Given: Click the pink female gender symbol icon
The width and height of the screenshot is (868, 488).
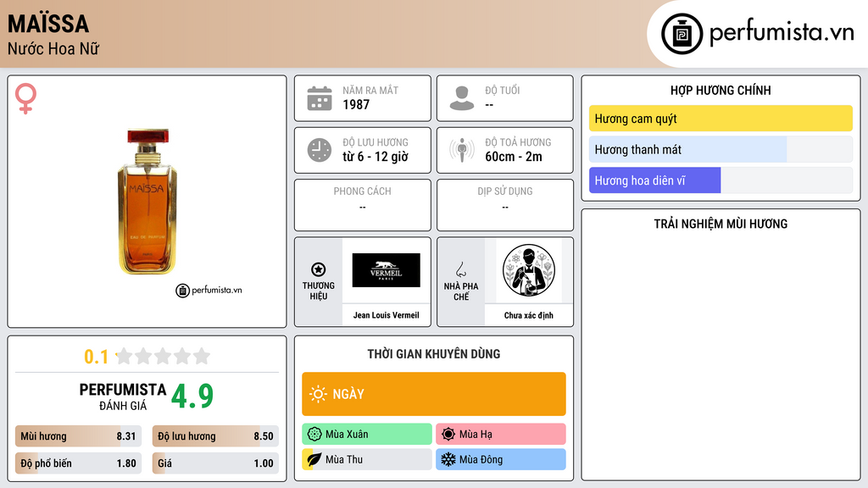Looking at the screenshot, I should click(x=25, y=98).
